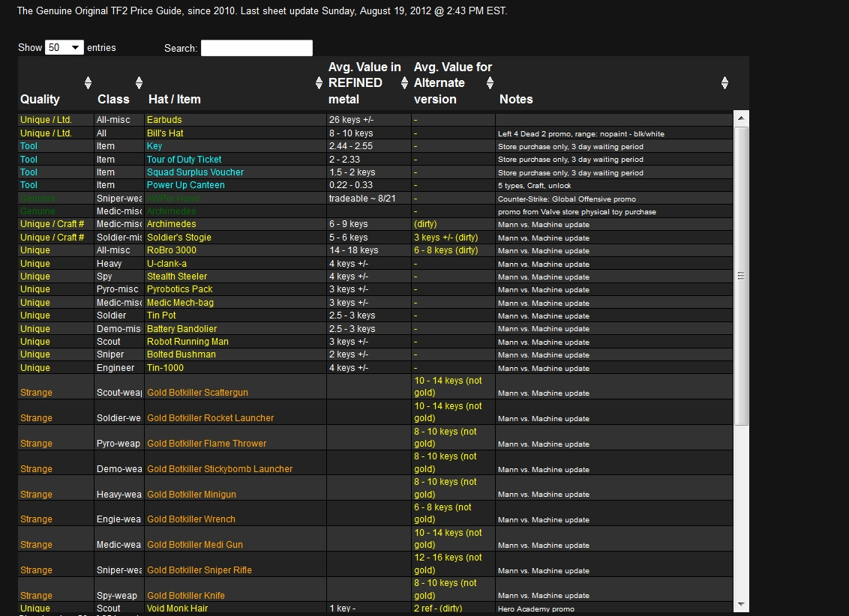View the Gold Botkiller Scattergun entry
Image resolution: width=849 pixels, height=616 pixels.
(197, 392)
